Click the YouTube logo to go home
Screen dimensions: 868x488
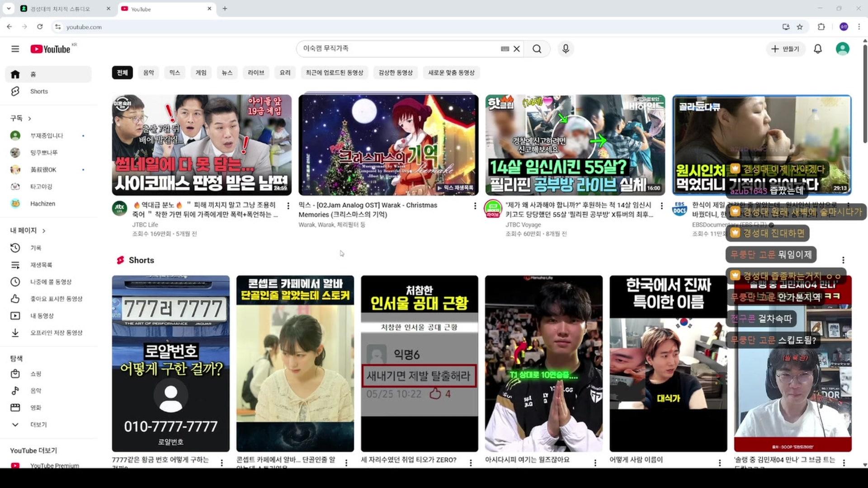(x=50, y=49)
